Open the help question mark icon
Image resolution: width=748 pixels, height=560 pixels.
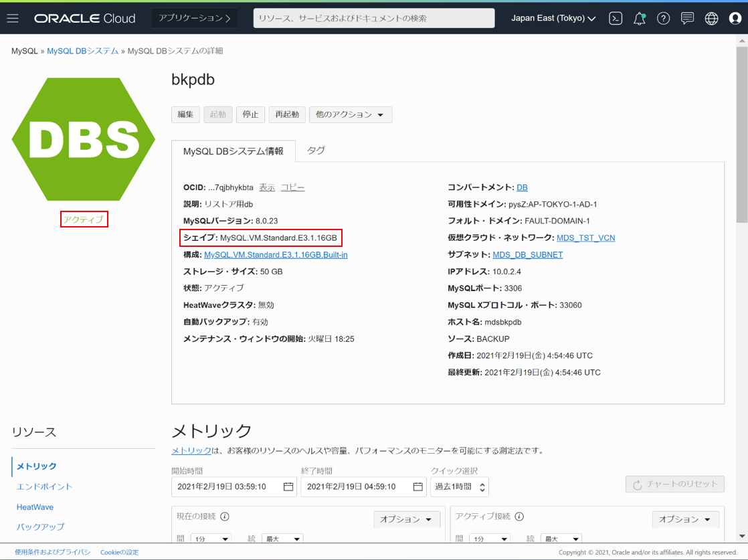point(663,19)
